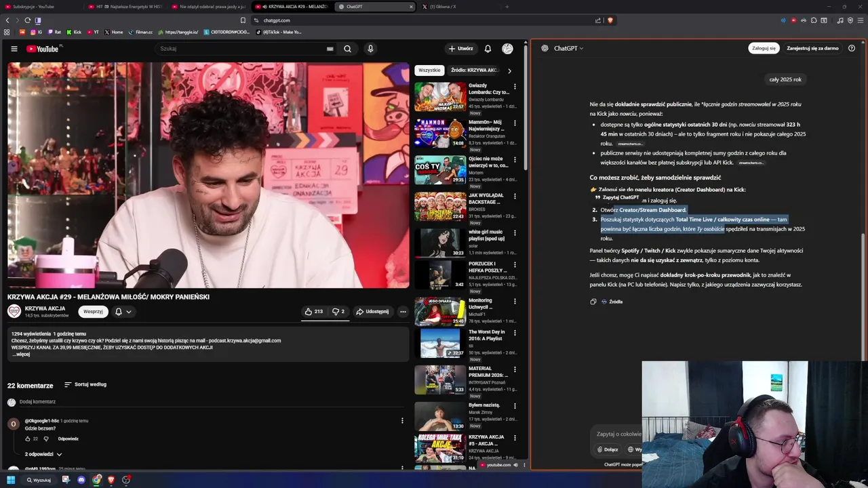Expand notification bell dropdown beside Wesprzyj
This screenshot has height=488, width=868.
pyautogui.click(x=123, y=312)
